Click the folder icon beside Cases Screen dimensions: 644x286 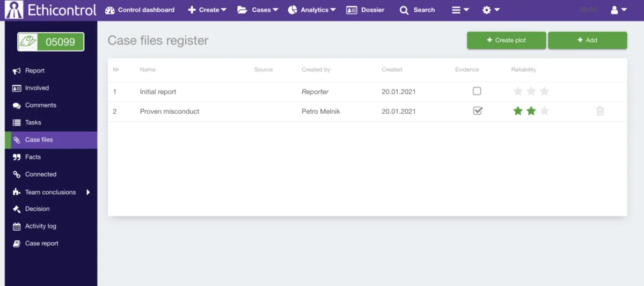(242, 10)
